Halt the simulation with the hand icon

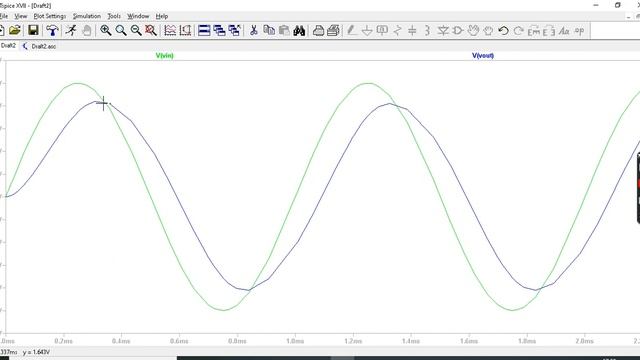[87, 30]
